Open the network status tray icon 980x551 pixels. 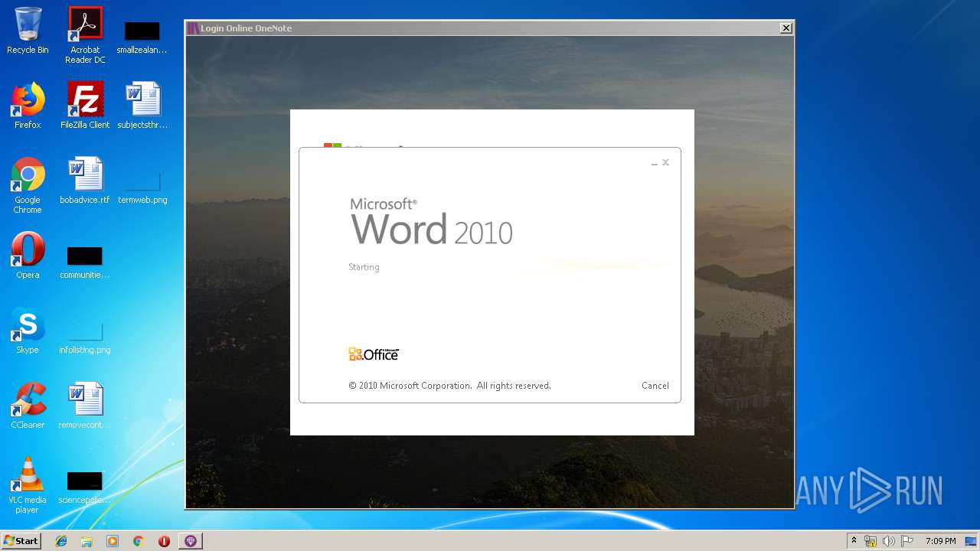point(871,541)
